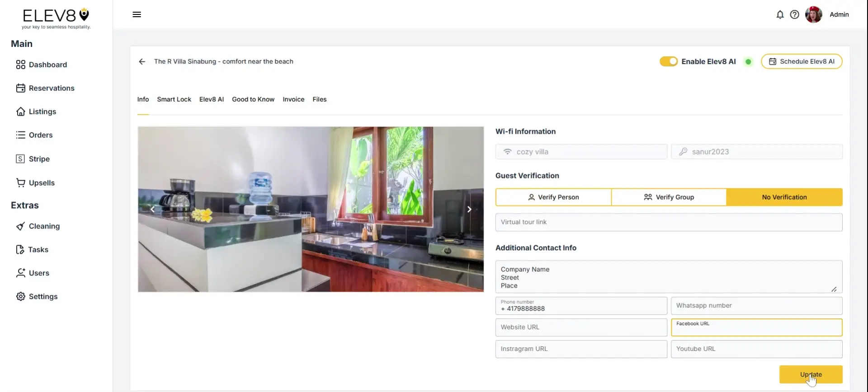
Task: Select the Verify Group option
Action: tap(669, 197)
